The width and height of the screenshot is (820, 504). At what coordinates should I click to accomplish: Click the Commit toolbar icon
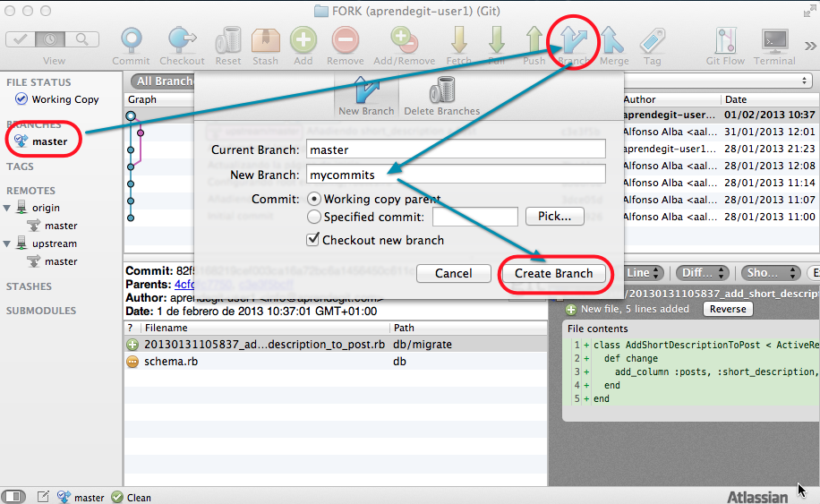131,40
